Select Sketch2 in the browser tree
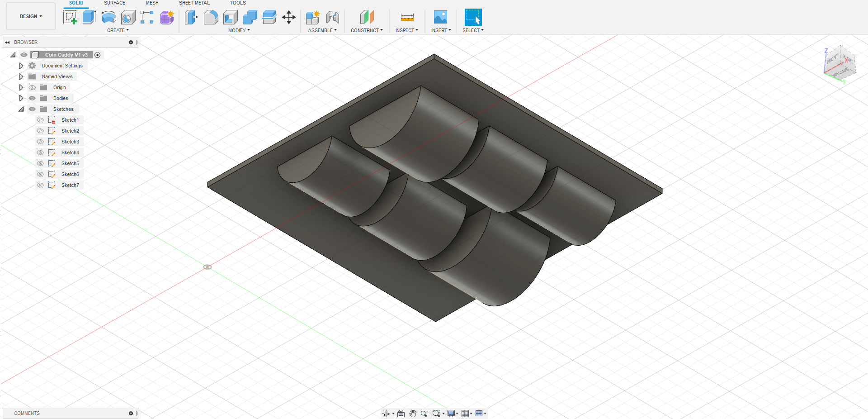The image size is (868, 419). coord(70,131)
